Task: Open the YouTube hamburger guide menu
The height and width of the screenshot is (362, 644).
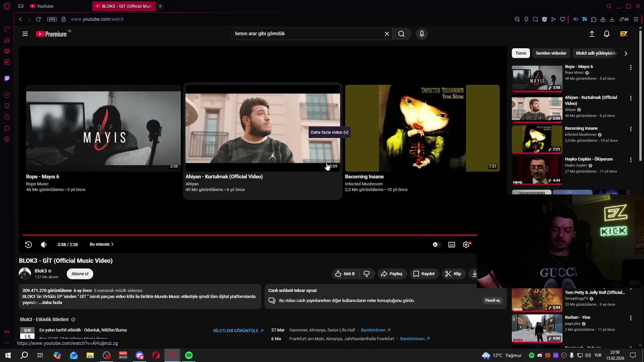Action: click(25, 34)
